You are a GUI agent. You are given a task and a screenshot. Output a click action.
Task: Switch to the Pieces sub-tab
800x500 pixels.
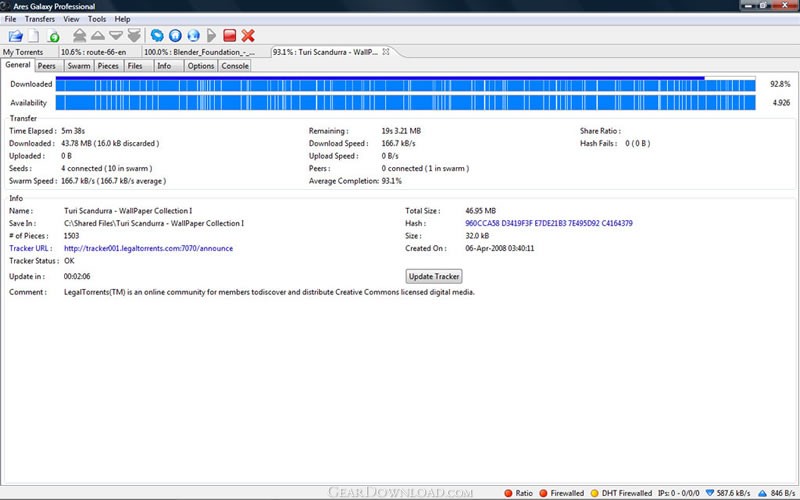pos(108,66)
